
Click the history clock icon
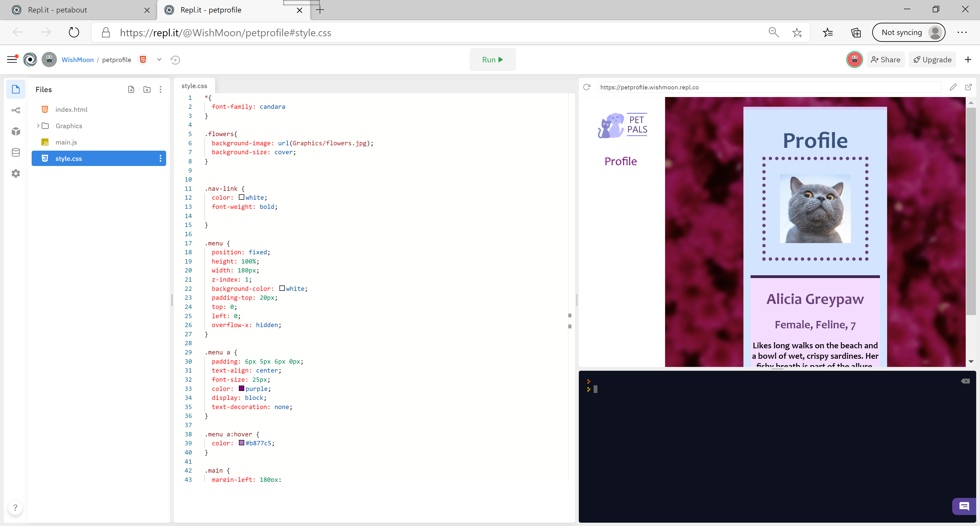[175, 60]
